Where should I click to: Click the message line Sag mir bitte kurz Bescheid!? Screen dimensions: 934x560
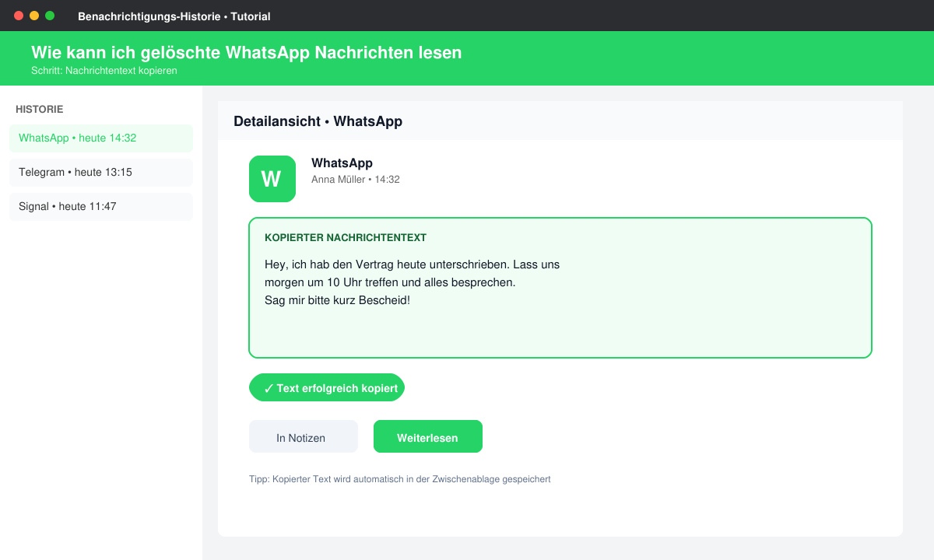click(337, 300)
